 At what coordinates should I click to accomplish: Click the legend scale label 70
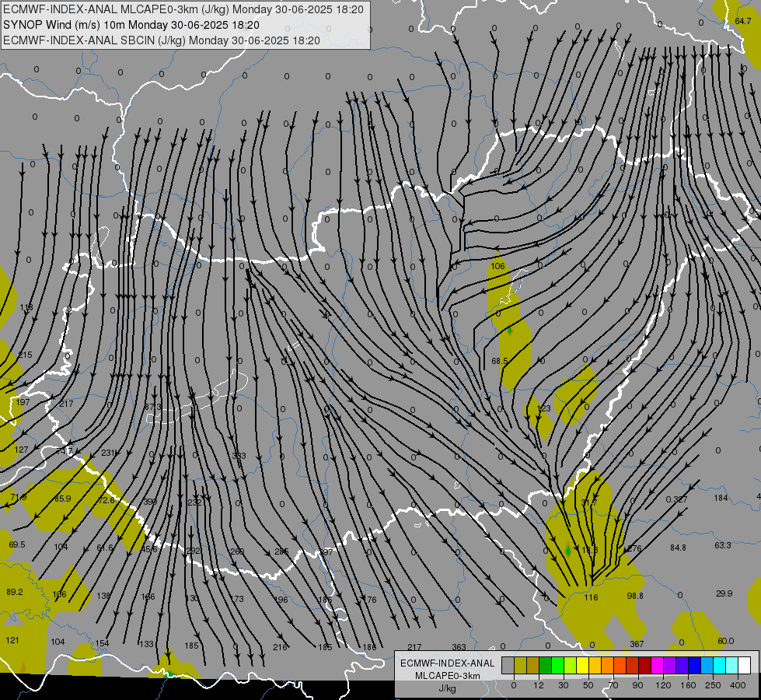[x=613, y=685]
